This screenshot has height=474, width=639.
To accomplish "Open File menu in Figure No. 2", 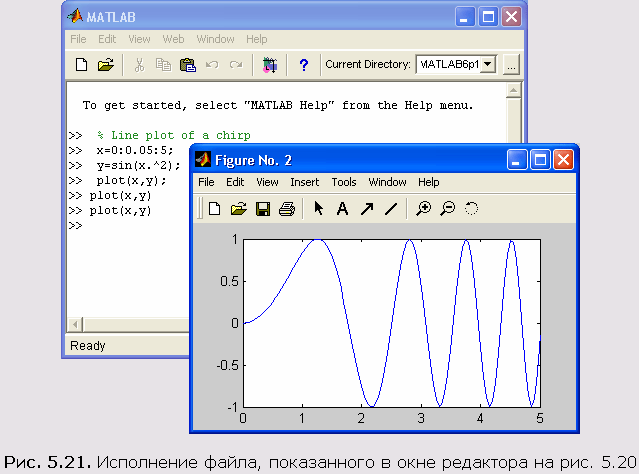I will click(206, 182).
